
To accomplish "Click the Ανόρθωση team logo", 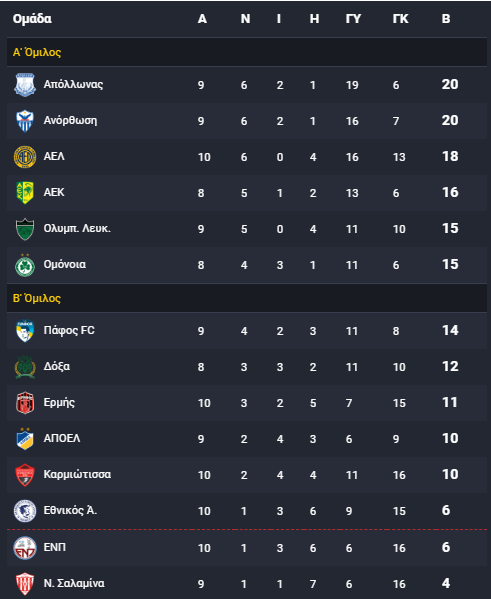I will [25, 121].
